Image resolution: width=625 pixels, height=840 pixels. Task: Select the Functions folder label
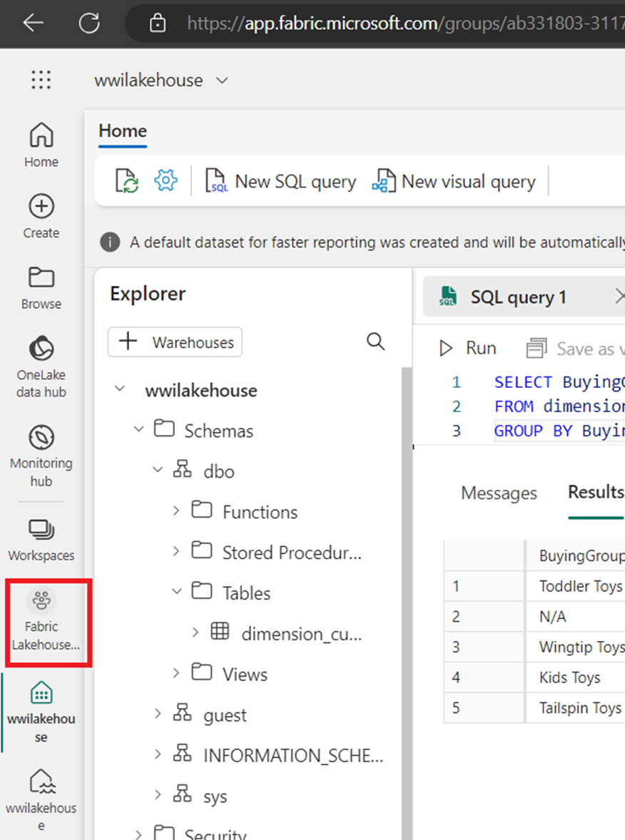(x=260, y=512)
